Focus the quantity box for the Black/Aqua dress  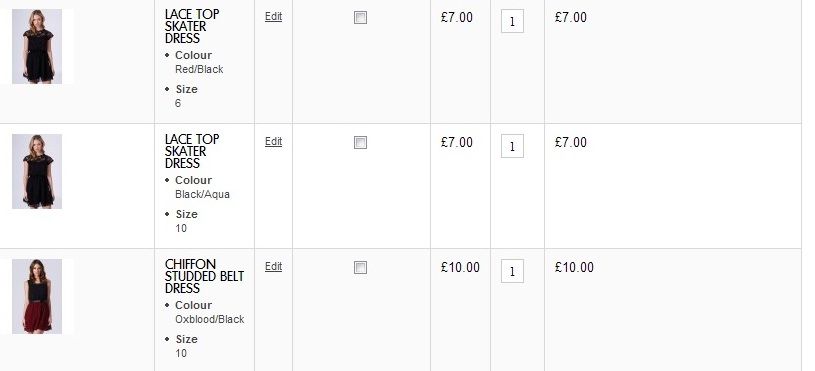point(512,146)
